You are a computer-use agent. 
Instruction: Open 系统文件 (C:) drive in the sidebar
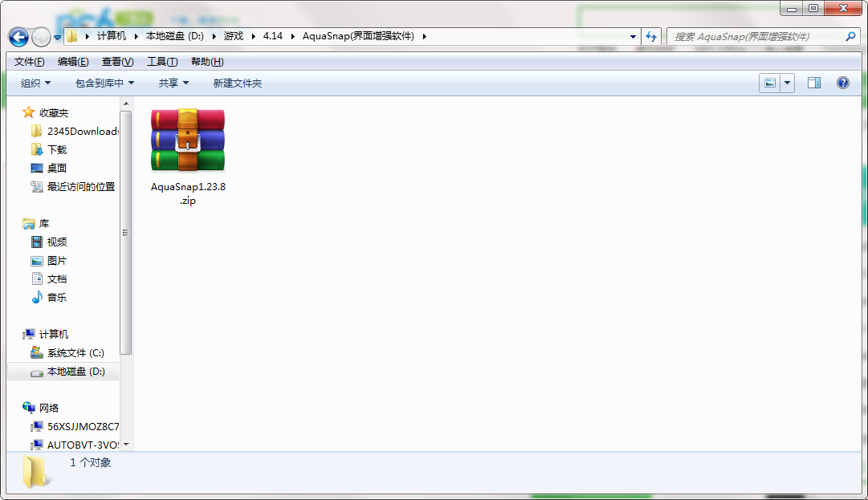point(75,353)
